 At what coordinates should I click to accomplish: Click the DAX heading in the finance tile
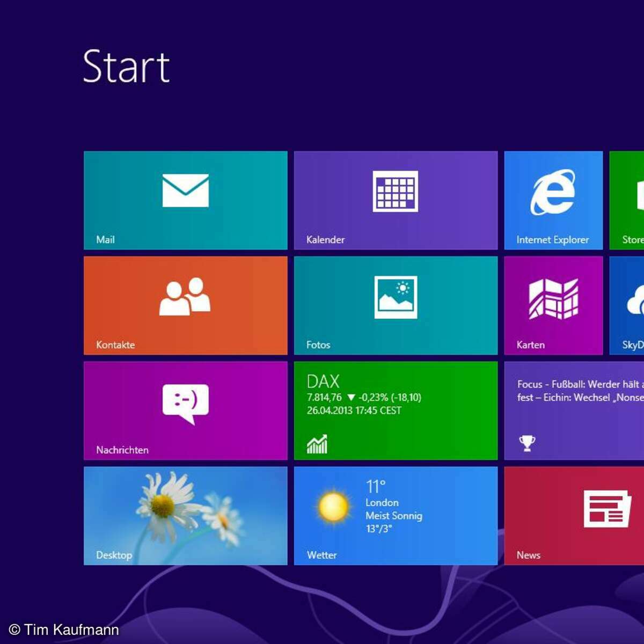(x=323, y=382)
